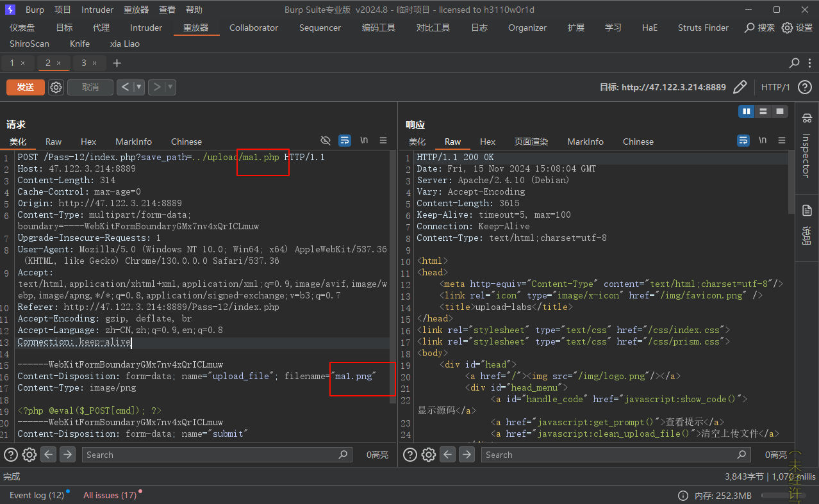Open the 编码工具 decoder tab
819x504 pixels.
point(379,28)
